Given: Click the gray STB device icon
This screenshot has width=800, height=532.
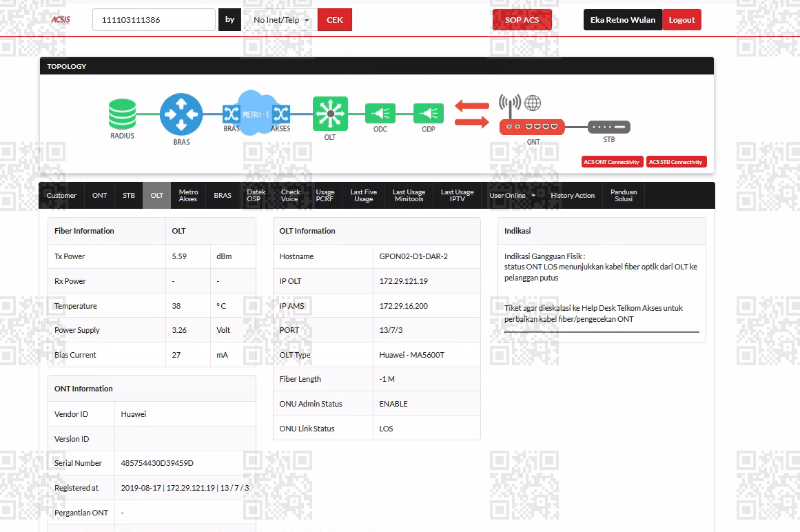Looking at the screenshot, I should coord(609,127).
